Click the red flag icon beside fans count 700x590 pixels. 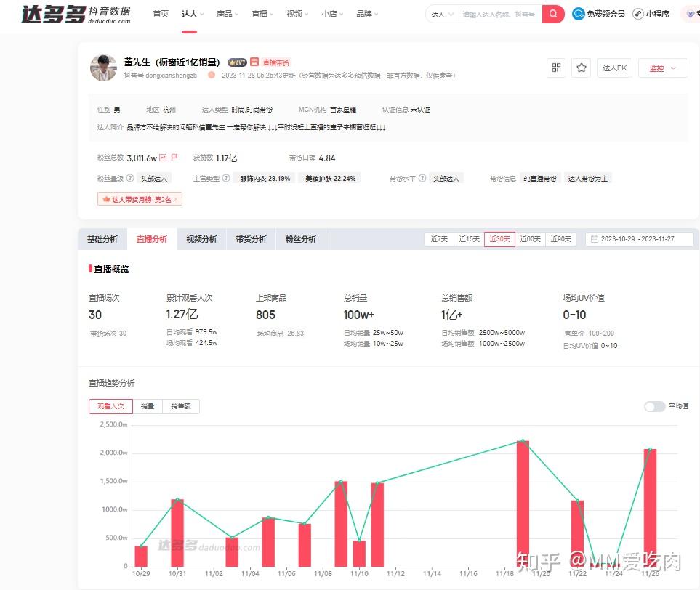pyautogui.click(x=174, y=158)
